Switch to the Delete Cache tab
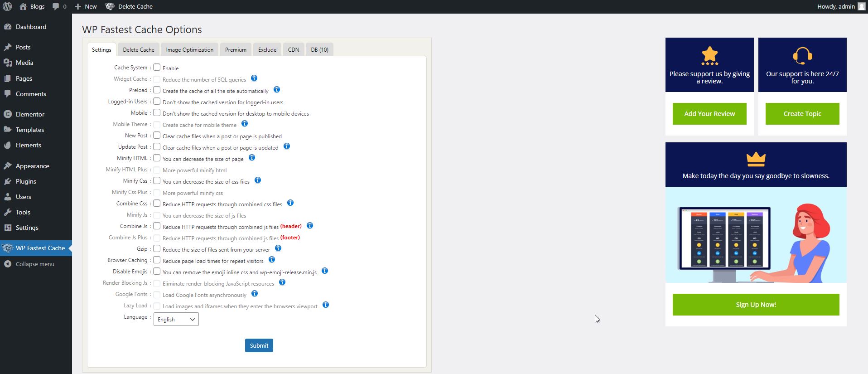This screenshot has width=868, height=374. 139,50
